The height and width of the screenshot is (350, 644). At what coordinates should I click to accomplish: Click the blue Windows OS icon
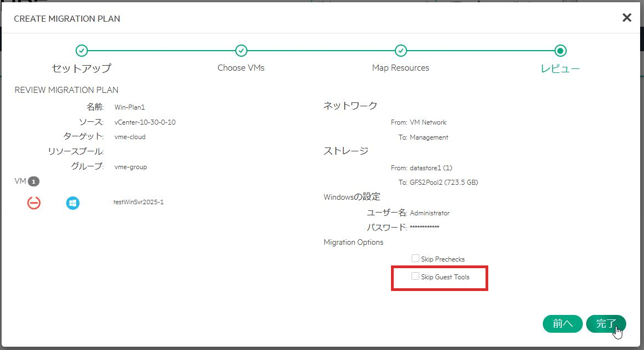[x=72, y=203]
